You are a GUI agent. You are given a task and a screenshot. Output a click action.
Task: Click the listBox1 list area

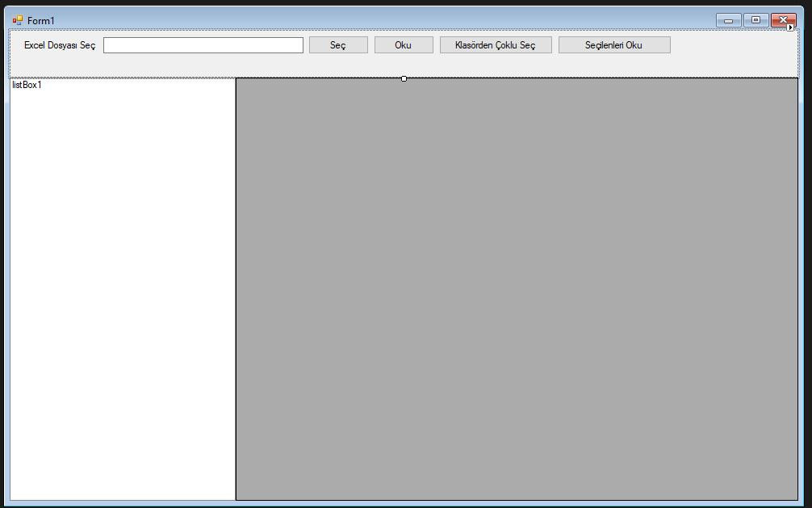[121, 242]
